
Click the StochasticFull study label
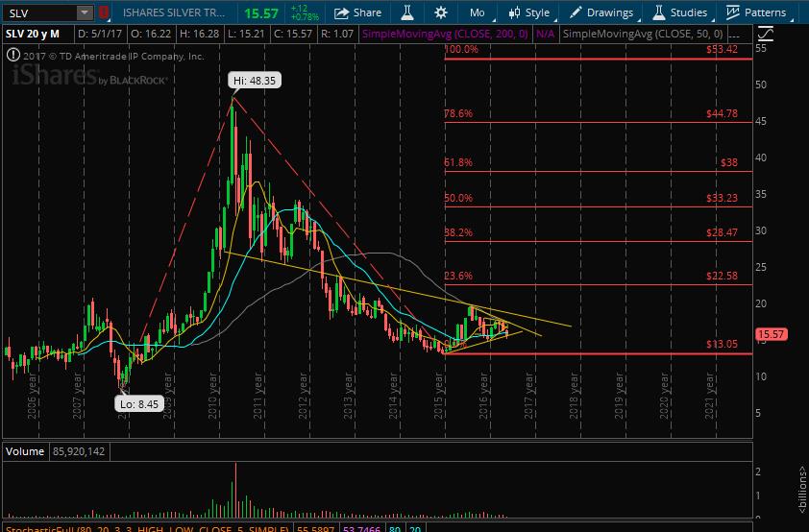147,528
